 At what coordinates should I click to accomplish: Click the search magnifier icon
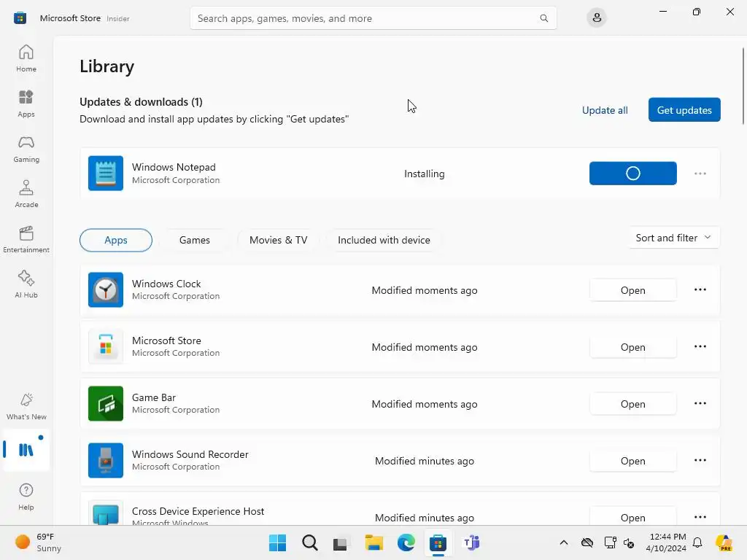point(543,18)
